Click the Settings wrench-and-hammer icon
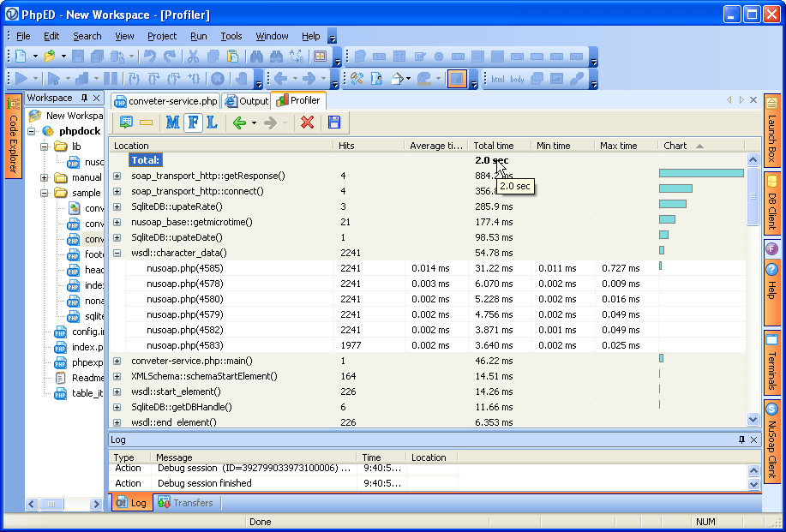786x532 pixels. pyautogui.click(x=357, y=78)
